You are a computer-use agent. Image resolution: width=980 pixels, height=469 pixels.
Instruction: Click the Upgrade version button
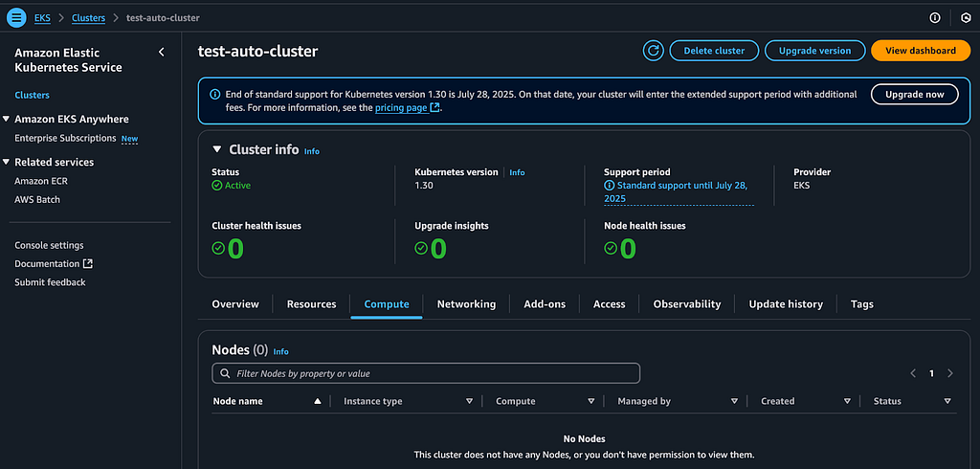815,51
